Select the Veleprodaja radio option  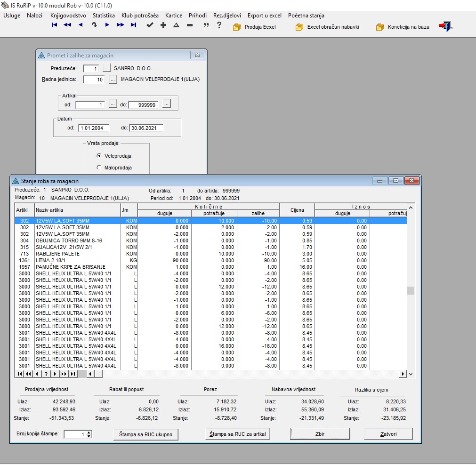[99, 156]
